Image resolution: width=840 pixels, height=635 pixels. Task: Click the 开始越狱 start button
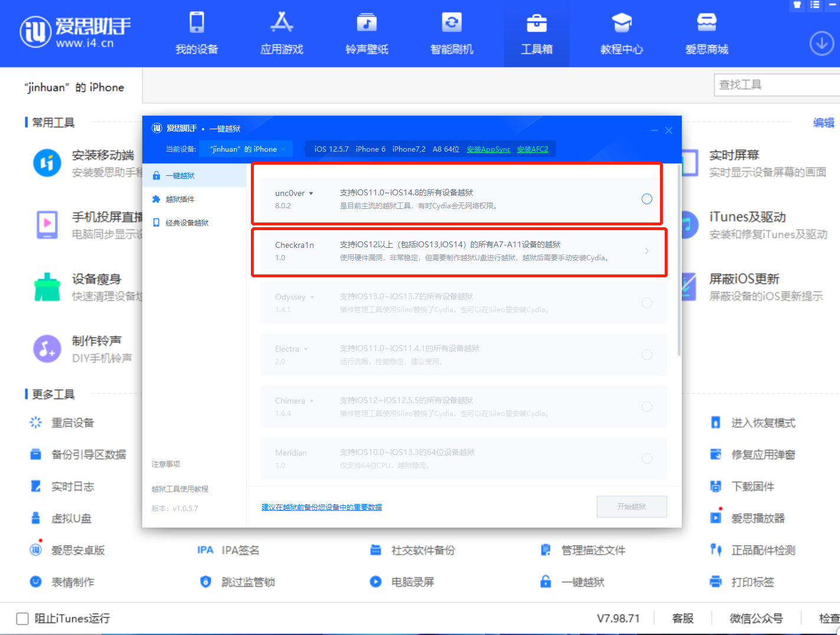pos(632,507)
